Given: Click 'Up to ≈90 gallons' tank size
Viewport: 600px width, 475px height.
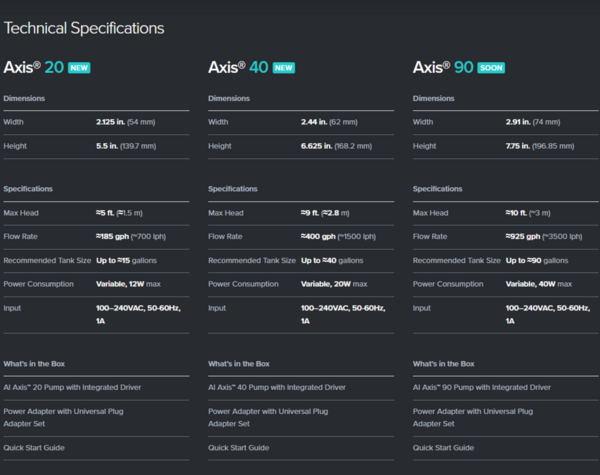Looking at the screenshot, I should tap(537, 261).
